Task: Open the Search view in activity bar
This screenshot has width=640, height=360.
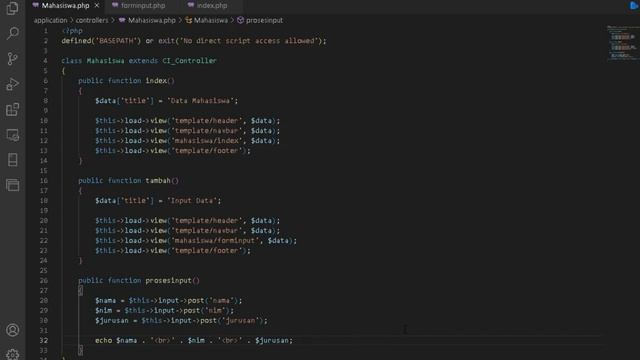Action: coord(13,33)
